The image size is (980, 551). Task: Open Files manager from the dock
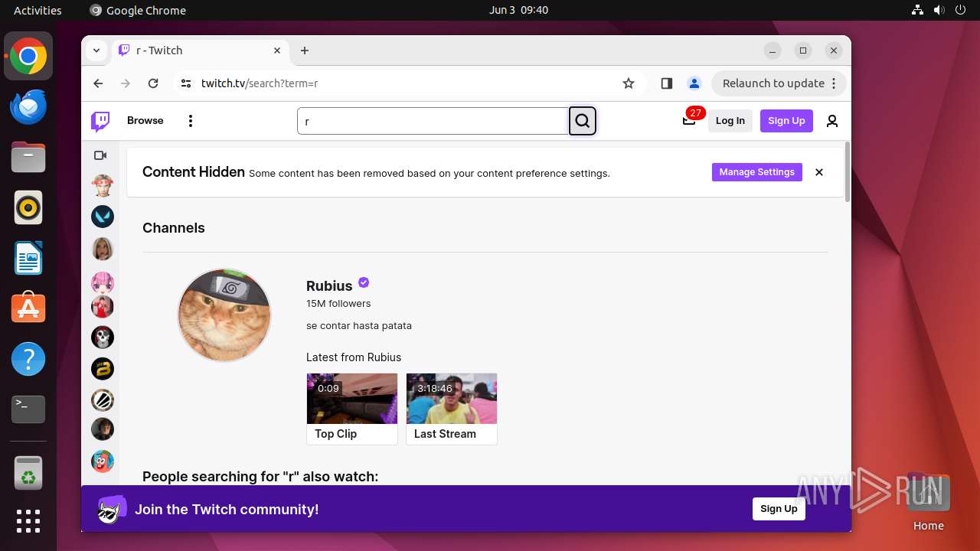tap(28, 158)
